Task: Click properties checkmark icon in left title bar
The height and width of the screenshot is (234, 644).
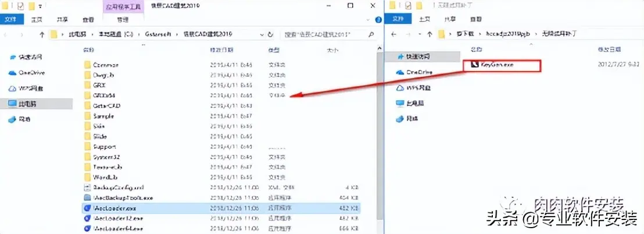Action: (x=20, y=6)
